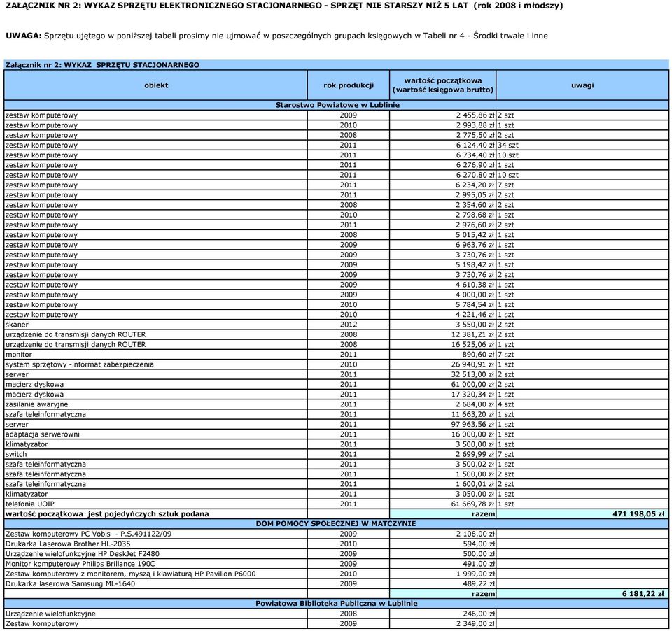This screenshot has height=631, width=672.
Task: Select 'Drukarka laserowa Samsung ML-1640' cell
Action: pyautogui.click(x=156, y=583)
